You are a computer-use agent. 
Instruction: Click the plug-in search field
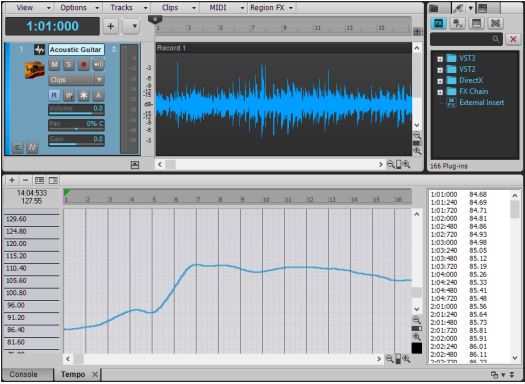[466, 40]
